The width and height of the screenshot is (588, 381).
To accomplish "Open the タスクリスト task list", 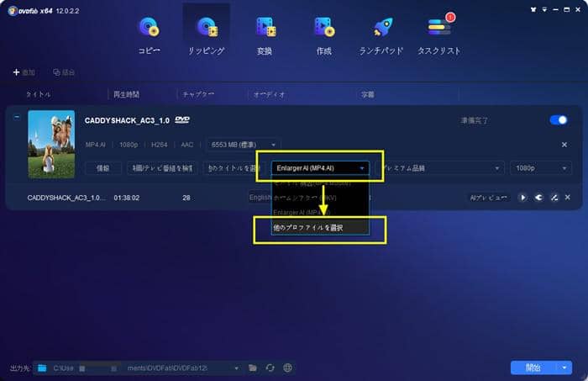I will tap(439, 35).
